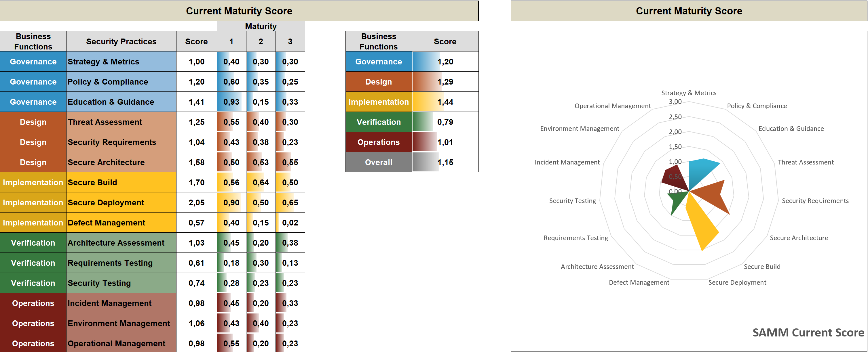Click the Maturity 3 column header

[290, 41]
